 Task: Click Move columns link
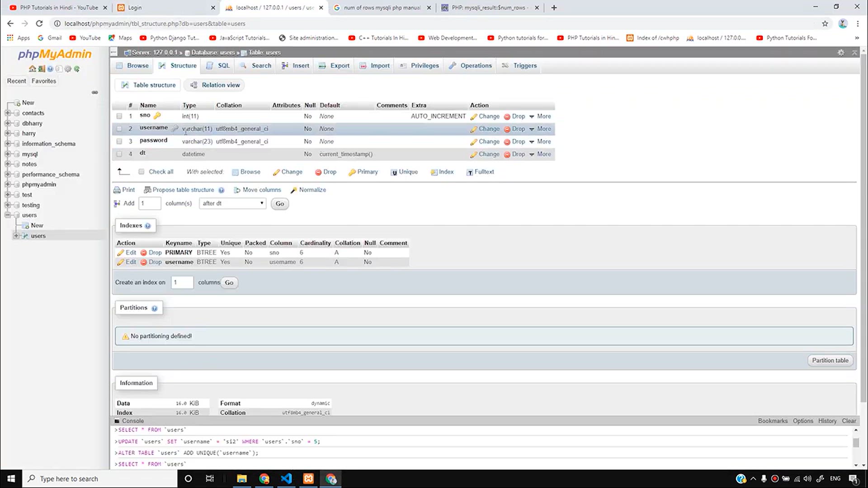[x=257, y=190]
